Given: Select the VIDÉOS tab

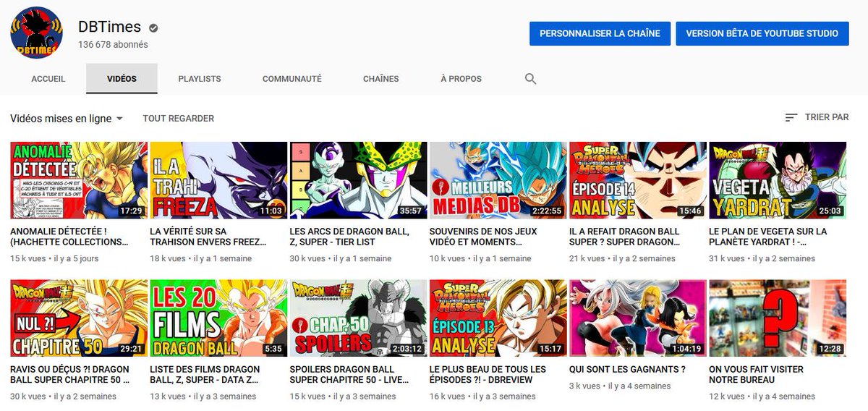Looking at the screenshot, I should (122, 79).
